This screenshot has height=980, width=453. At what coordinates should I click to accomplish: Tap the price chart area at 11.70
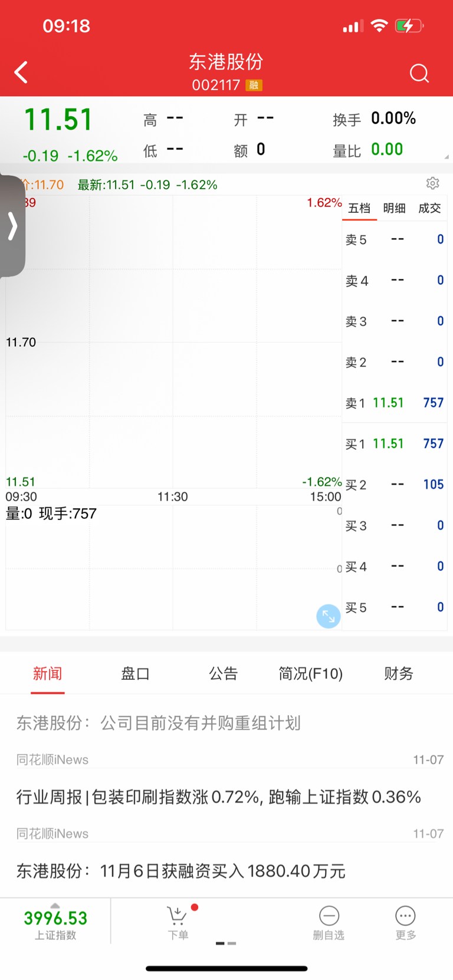pyautogui.click(x=173, y=342)
